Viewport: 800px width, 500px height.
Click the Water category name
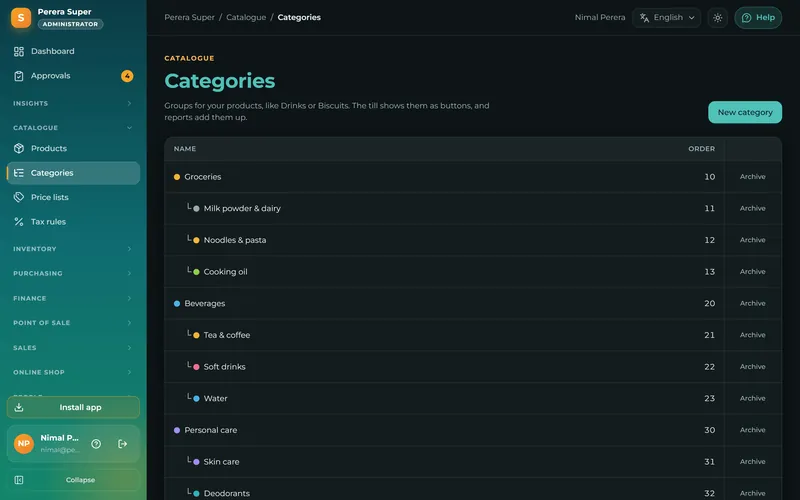click(215, 398)
